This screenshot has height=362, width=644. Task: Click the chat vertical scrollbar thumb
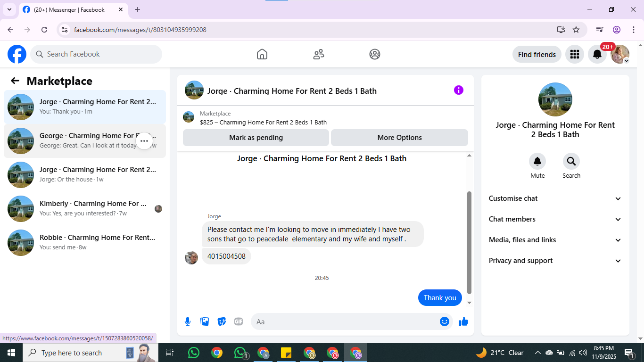point(469,242)
